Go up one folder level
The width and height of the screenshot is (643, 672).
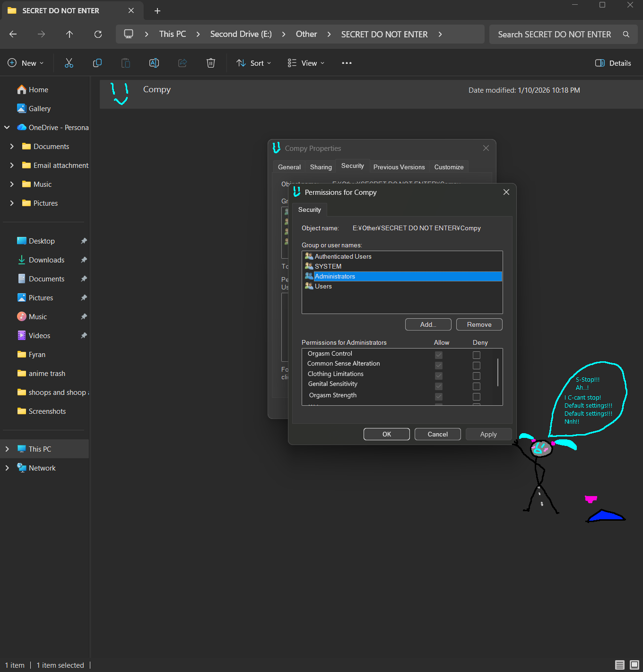coord(70,34)
